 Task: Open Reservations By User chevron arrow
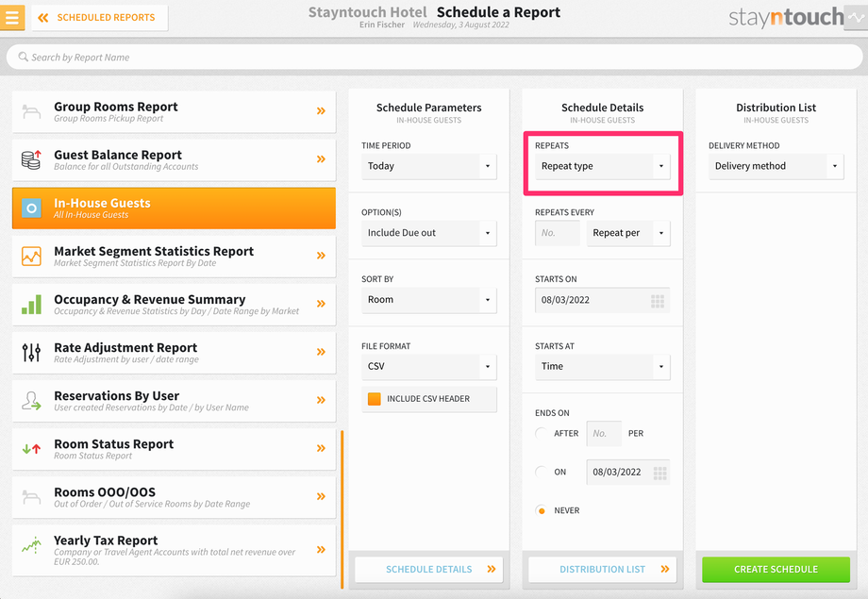click(x=321, y=400)
